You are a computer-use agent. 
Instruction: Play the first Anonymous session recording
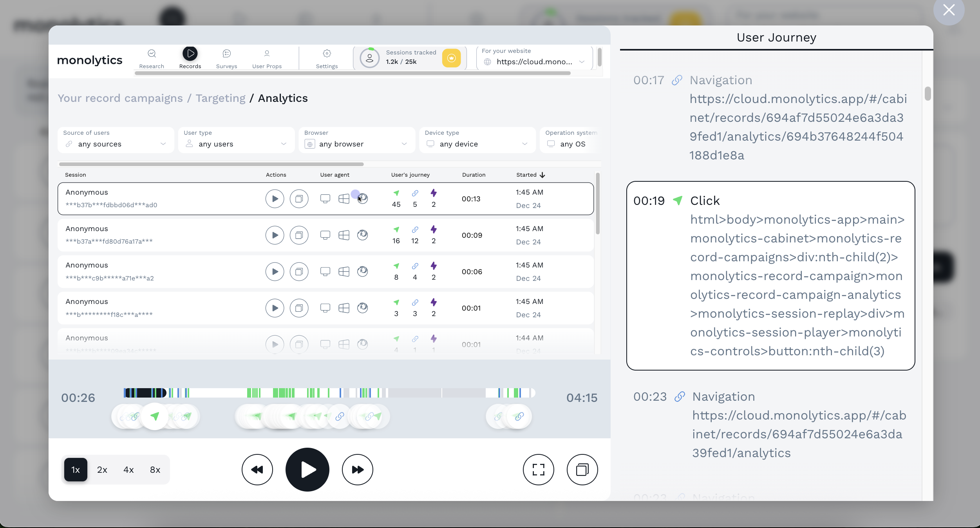click(275, 199)
